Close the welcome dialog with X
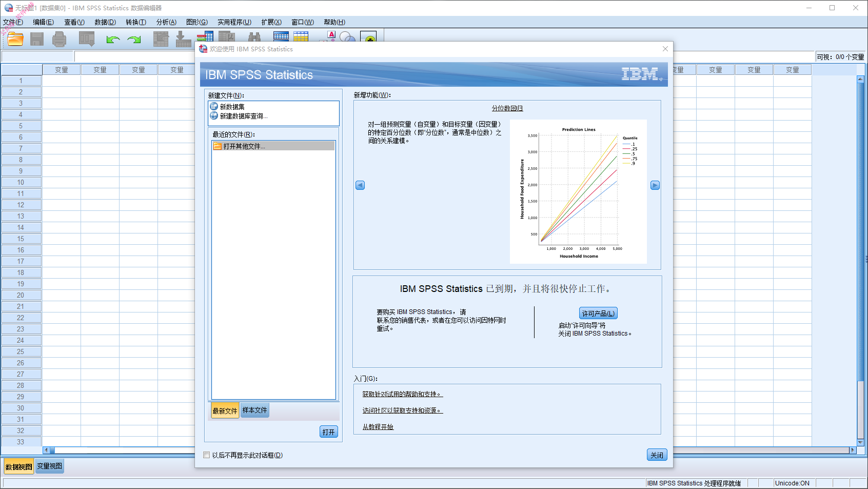This screenshot has height=489, width=868. (665, 49)
